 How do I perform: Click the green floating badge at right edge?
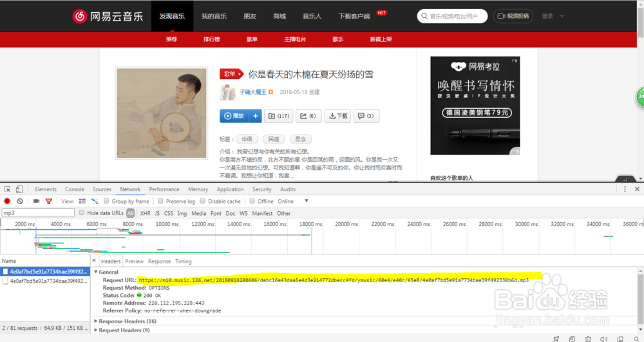tap(640, 97)
